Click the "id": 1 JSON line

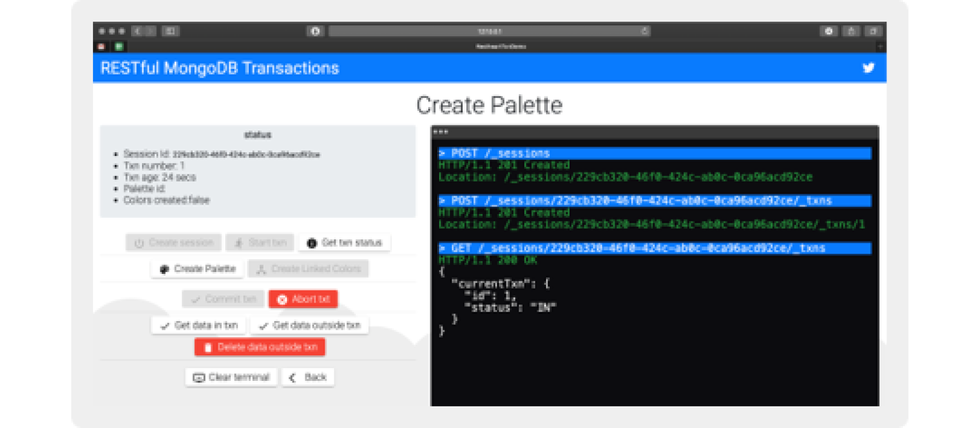pyautogui.click(x=490, y=296)
